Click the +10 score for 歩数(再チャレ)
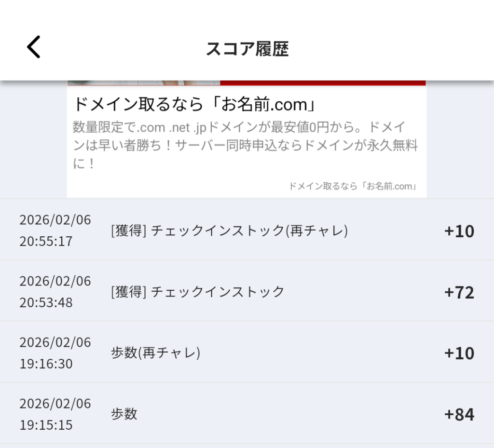Viewport: 494px width, 448px height. [x=459, y=353]
